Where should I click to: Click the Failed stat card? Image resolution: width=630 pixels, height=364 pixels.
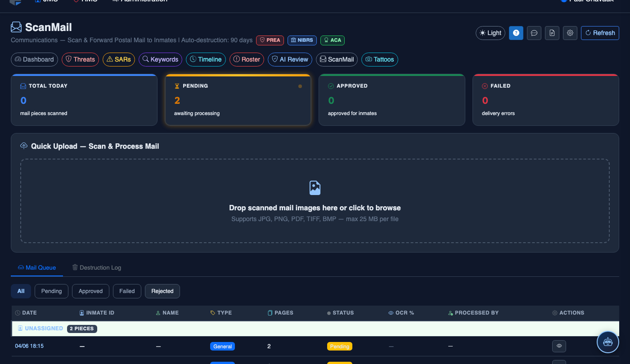point(546,100)
